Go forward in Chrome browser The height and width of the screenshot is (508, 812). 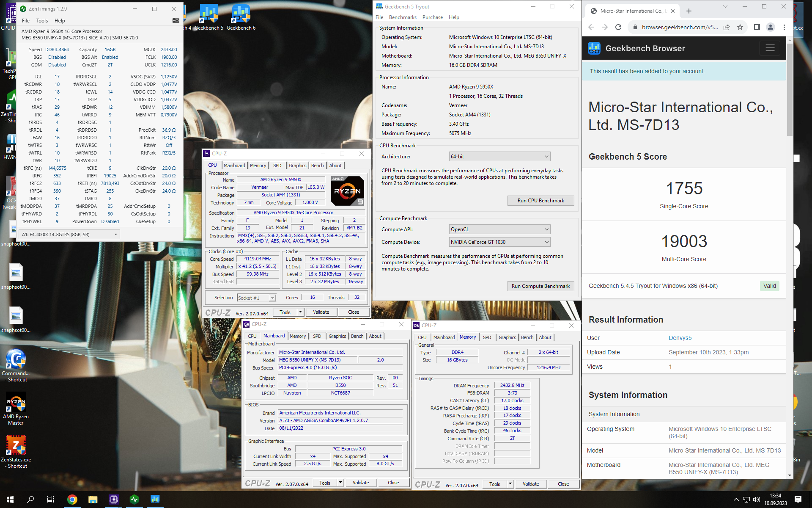click(605, 27)
